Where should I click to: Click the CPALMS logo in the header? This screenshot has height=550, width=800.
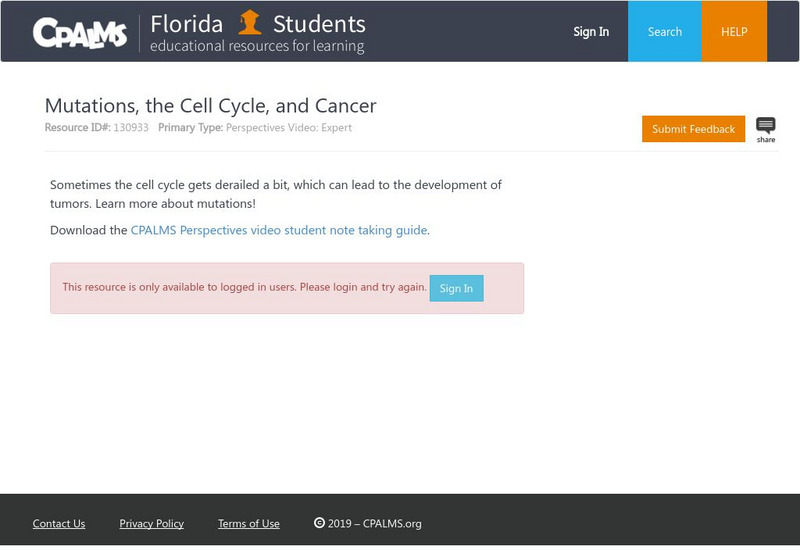(80, 32)
